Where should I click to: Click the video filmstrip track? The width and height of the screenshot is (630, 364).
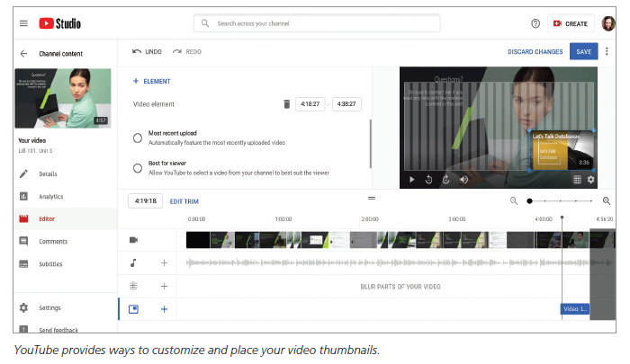click(400, 240)
